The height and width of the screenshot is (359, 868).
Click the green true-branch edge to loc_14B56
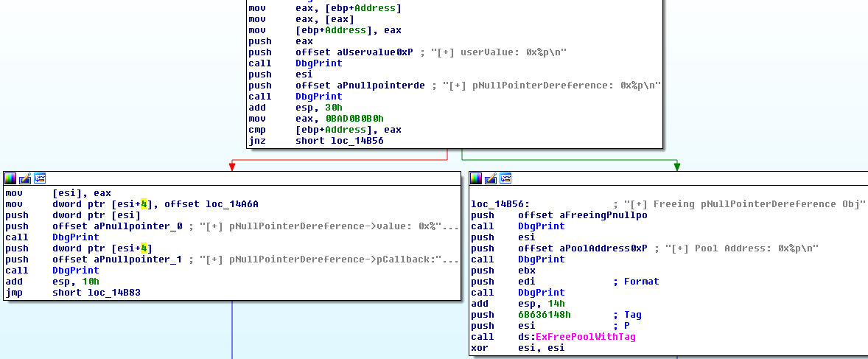(x=569, y=160)
